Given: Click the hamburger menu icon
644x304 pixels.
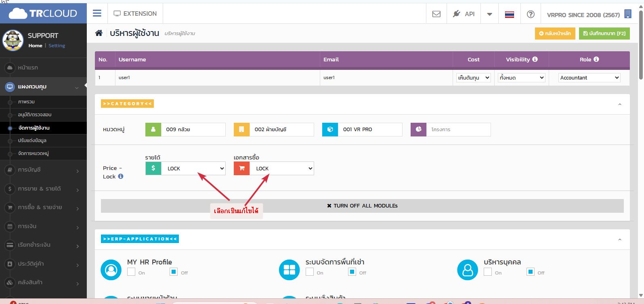Looking at the screenshot, I should (97, 13).
